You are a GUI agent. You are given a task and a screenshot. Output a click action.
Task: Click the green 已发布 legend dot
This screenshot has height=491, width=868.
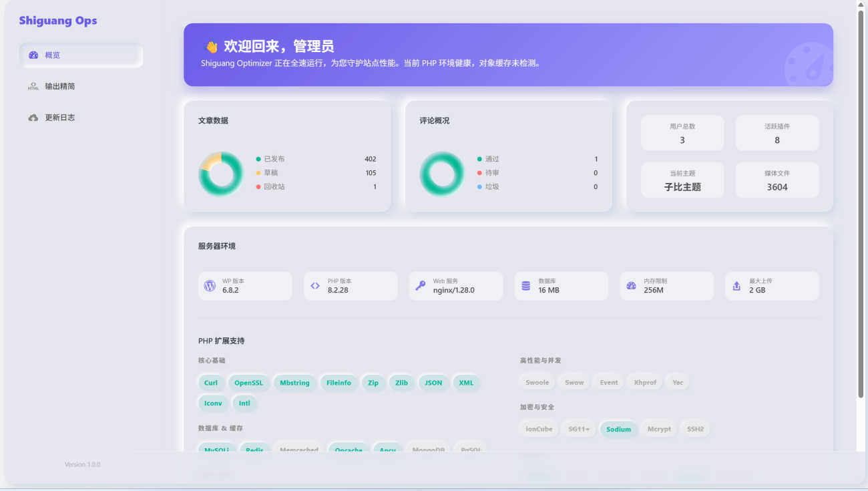tap(258, 159)
